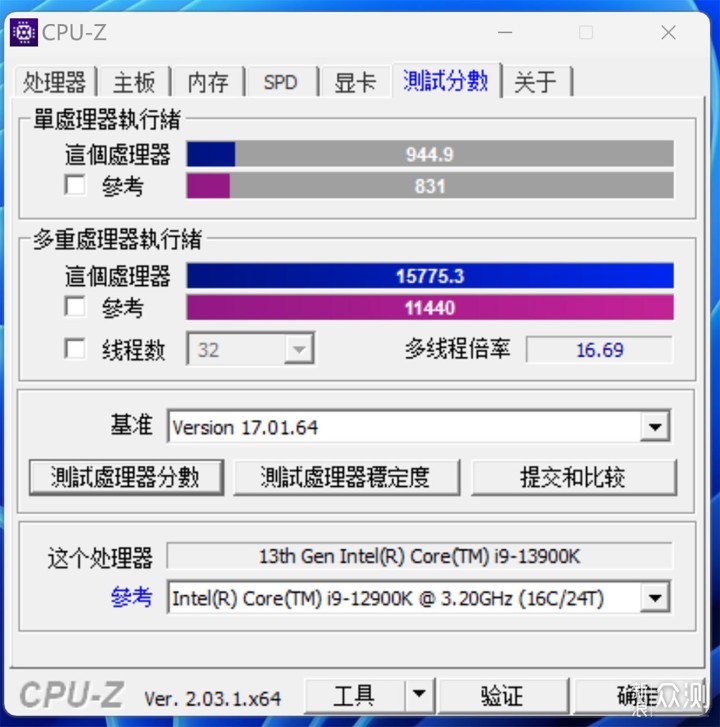Enable the multi-thread 參考 checkbox
Screen dimensions: 720x727
pos(75,306)
